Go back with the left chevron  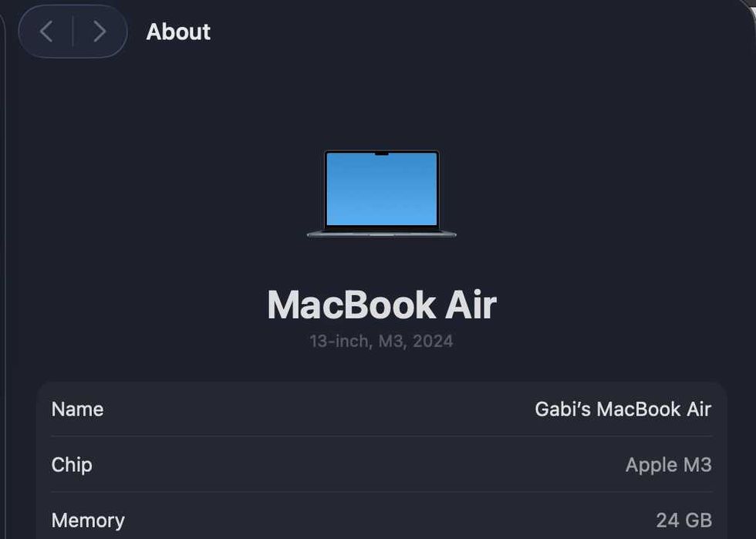point(46,32)
